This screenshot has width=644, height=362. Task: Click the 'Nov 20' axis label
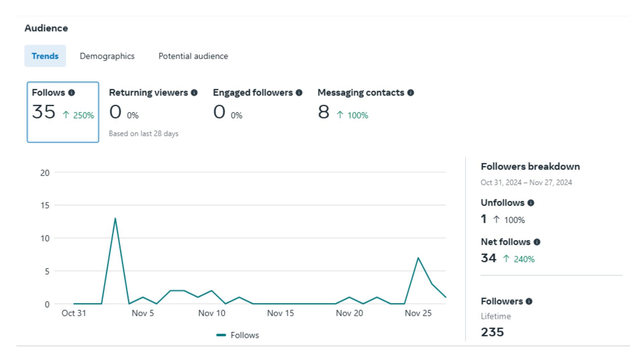click(350, 313)
